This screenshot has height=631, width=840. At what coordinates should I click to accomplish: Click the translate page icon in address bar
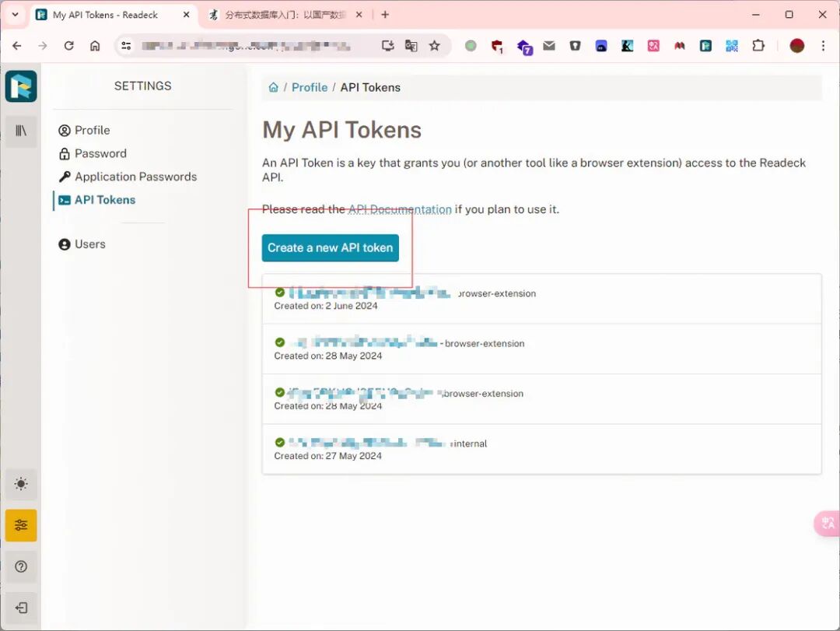[411, 46]
